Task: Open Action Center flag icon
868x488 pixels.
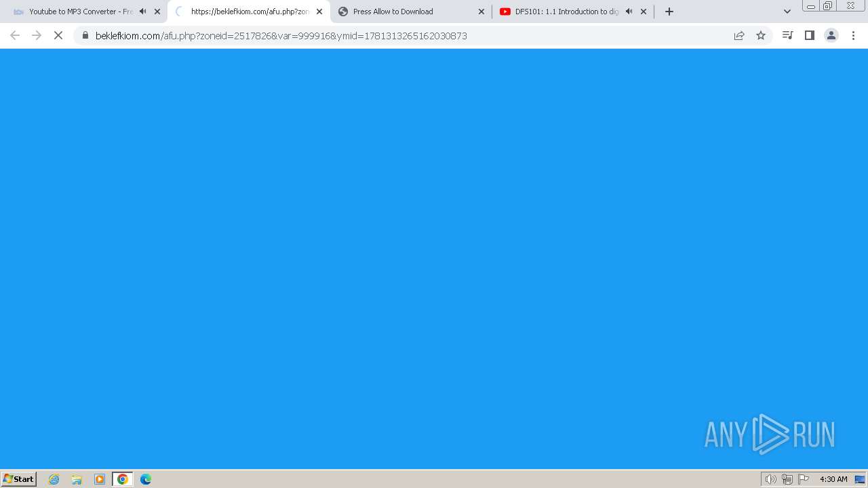Action: click(804, 479)
